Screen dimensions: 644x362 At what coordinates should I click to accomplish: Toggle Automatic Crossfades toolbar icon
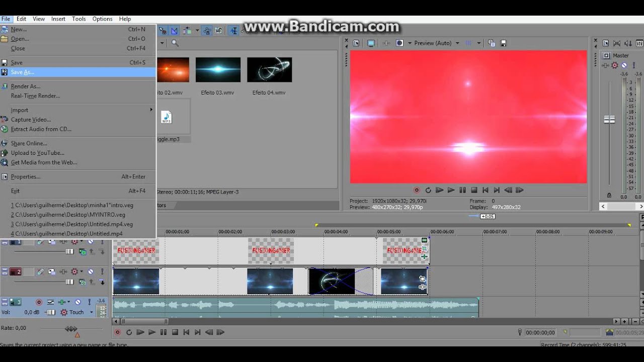pos(174,31)
